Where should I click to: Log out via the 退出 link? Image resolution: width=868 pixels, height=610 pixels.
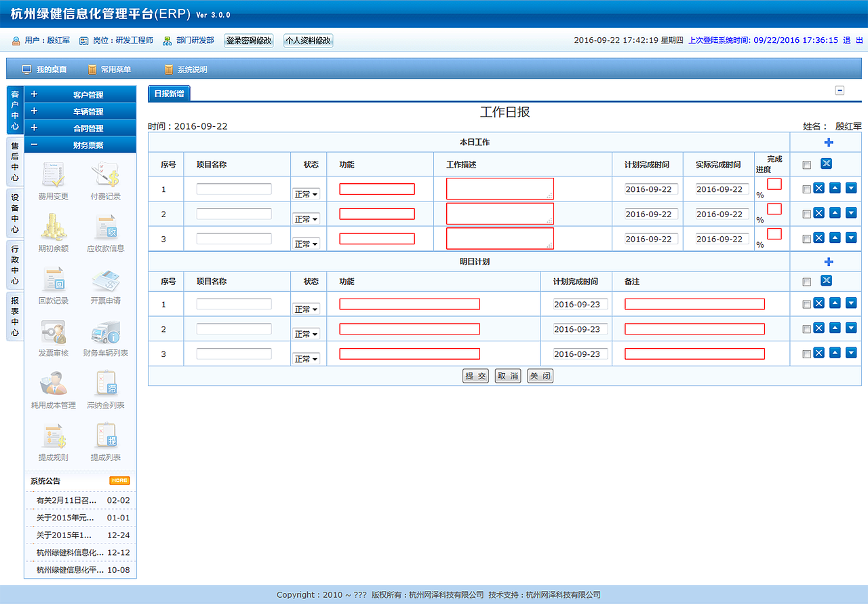[x=853, y=41]
